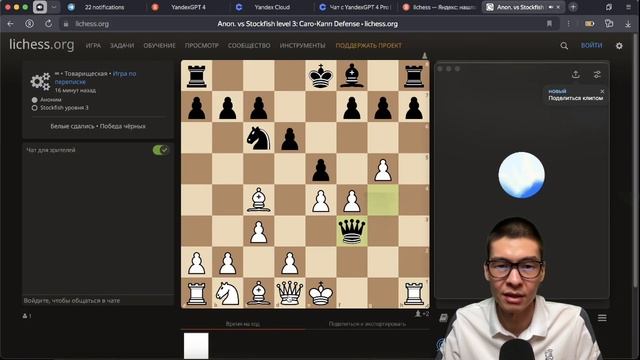This screenshot has height=360, width=640.
Task: Select the white knight on b1
Action: (x=227, y=293)
